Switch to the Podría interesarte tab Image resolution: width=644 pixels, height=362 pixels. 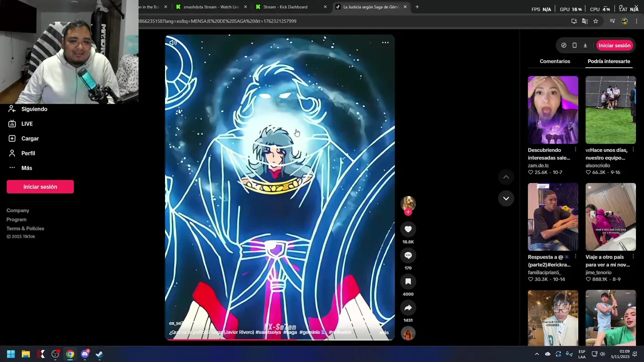pyautogui.click(x=609, y=61)
